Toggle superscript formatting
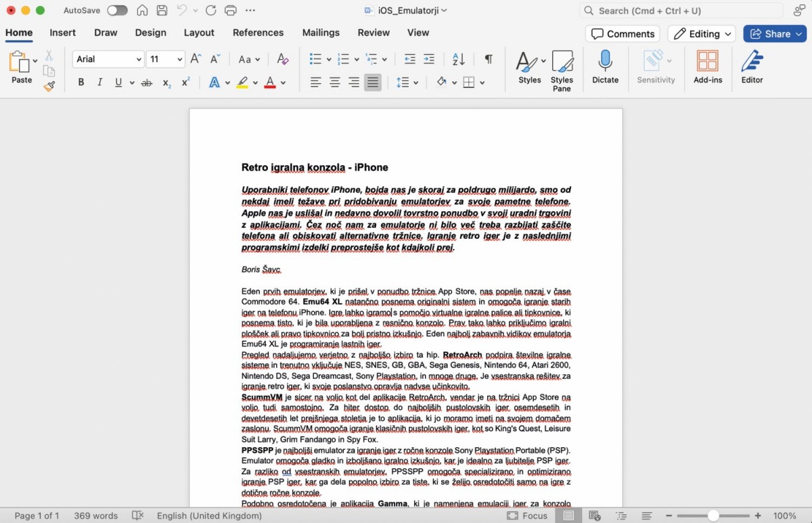 tap(185, 83)
